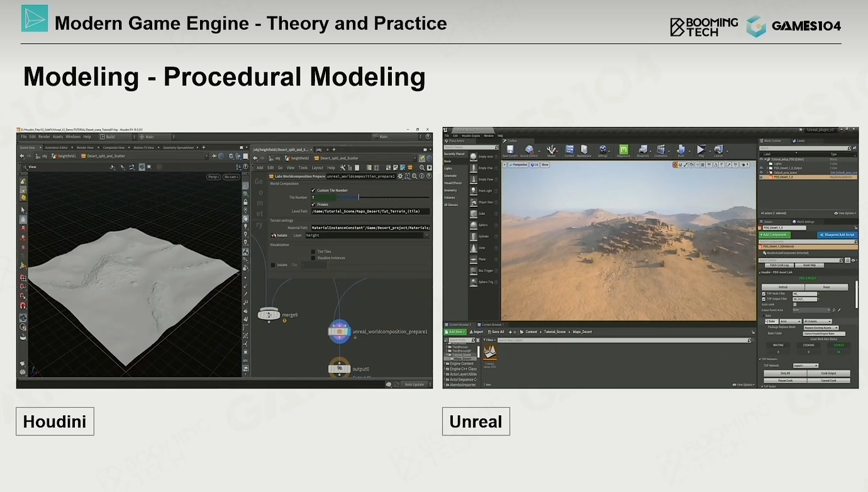Image resolution: width=868 pixels, height=492 pixels.
Task: Toggle Custom Tile Number checkbox in Houdini
Action: (x=313, y=190)
